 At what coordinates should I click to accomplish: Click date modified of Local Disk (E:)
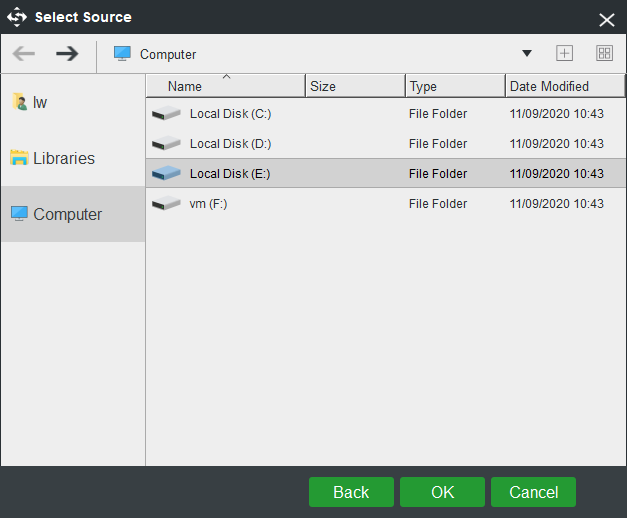(x=556, y=174)
